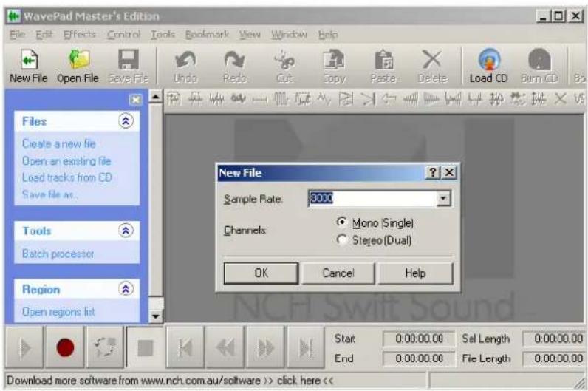Open the Help menu in the menu bar
Viewport: 588px width, 391px height.
point(328,35)
